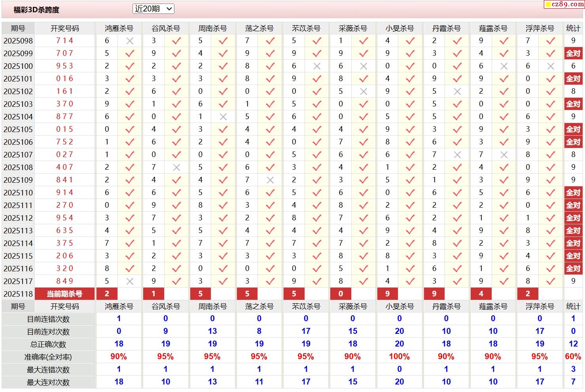
Task: Click the 总正确次数 row label
Action: point(48,345)
